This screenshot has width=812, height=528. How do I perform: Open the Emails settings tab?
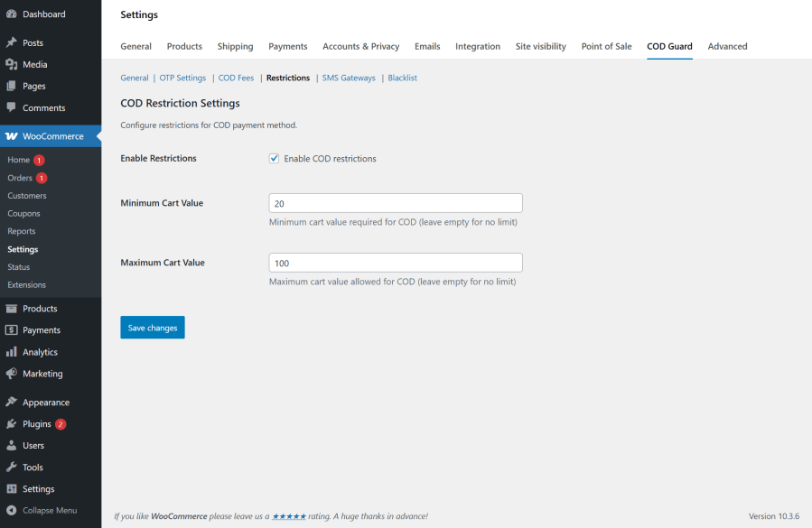click(427, 46)
